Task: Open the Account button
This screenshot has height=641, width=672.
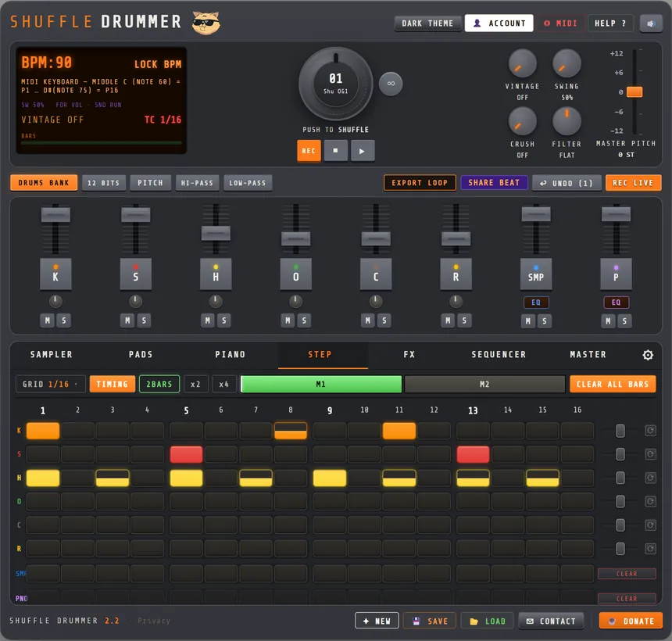Action: 499,23
